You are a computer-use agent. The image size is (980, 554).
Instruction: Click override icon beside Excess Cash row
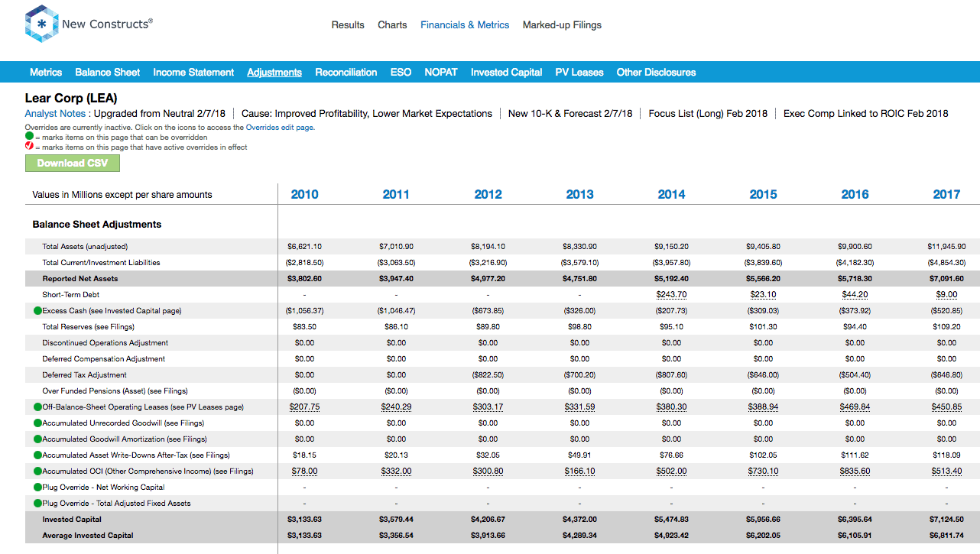[37, 311]
